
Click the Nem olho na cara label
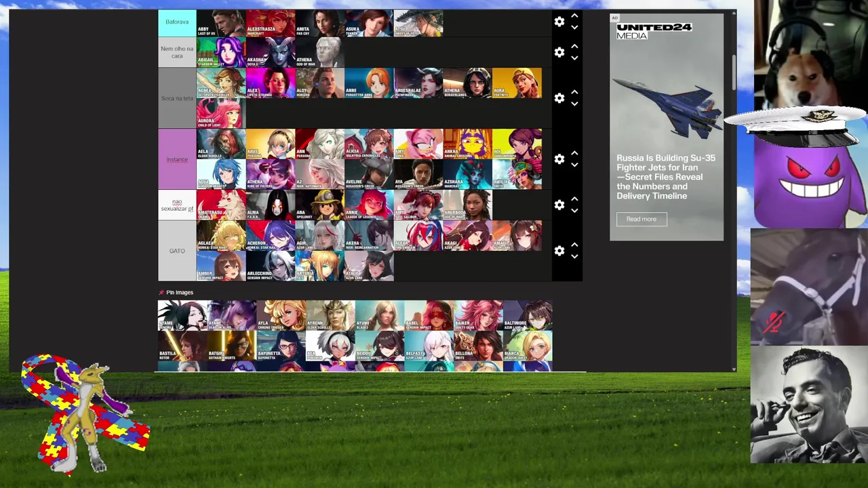click(177, 52)
